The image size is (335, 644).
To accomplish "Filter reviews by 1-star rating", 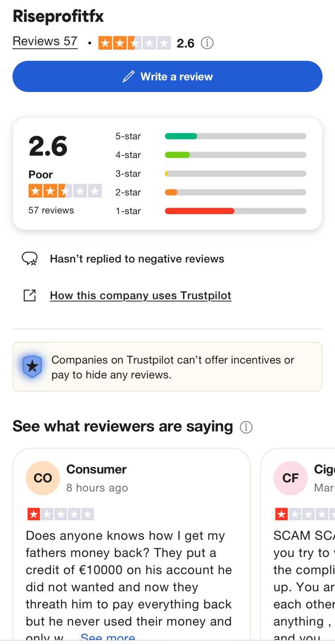I will [128, 211].
